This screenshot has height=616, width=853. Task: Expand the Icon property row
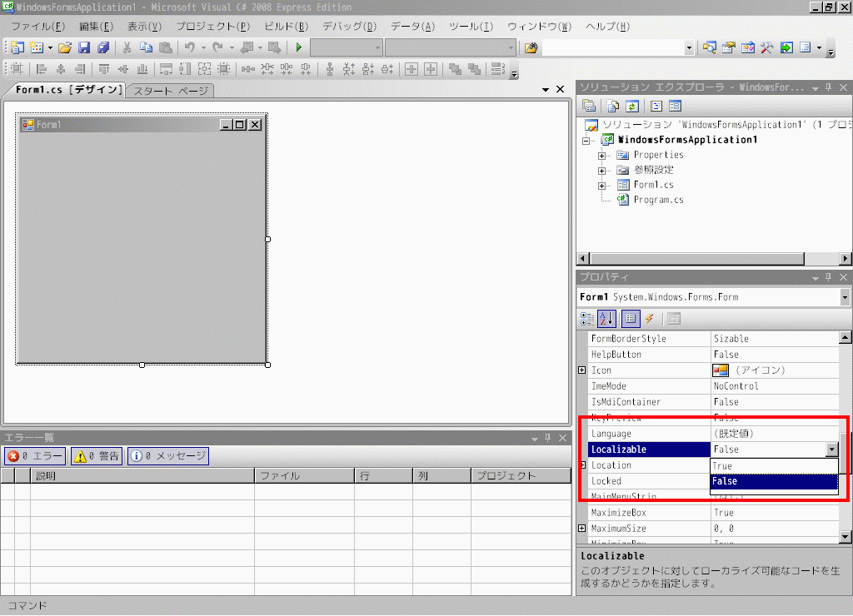point(582,370)
